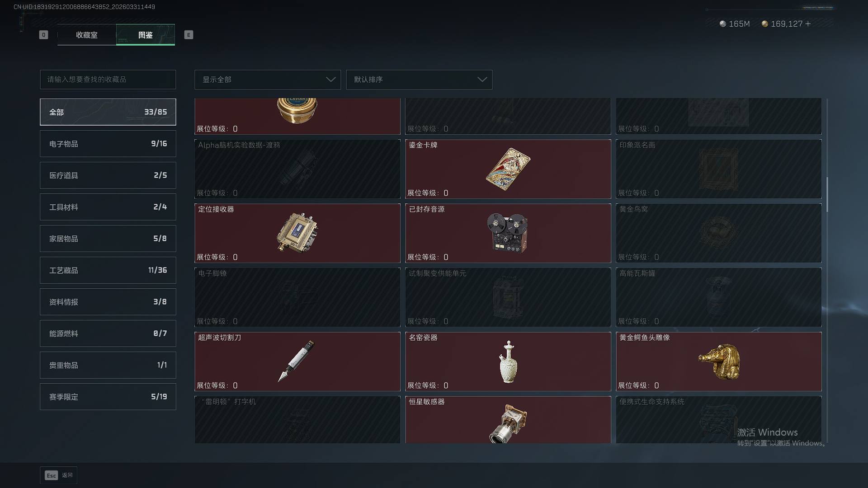Expand the 默认排序 sort dropdown
The width and height of the screenshot is (868, 488).
(419, 80)
